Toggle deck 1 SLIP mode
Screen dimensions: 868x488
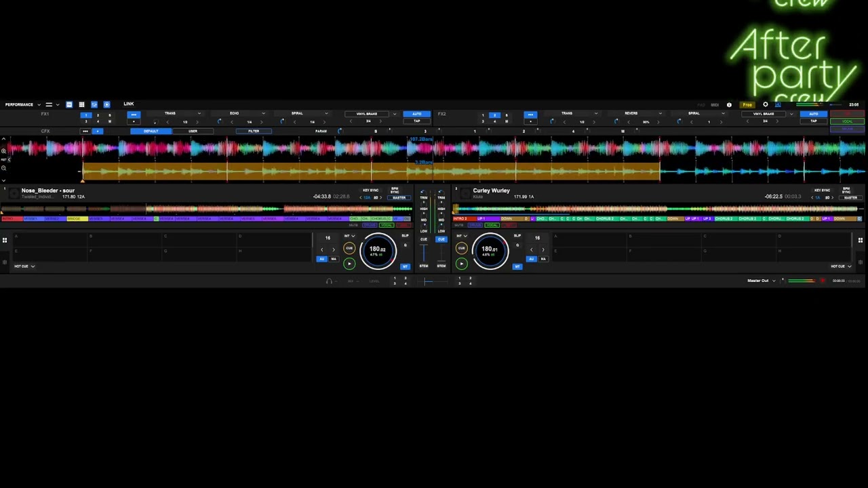pyautogui.click(x=405, y=235)
